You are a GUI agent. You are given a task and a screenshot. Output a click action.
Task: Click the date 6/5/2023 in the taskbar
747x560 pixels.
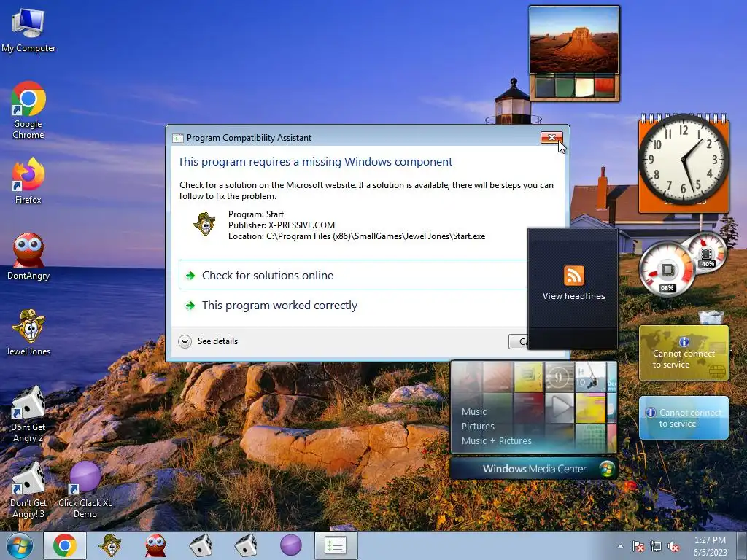[710, 553]
